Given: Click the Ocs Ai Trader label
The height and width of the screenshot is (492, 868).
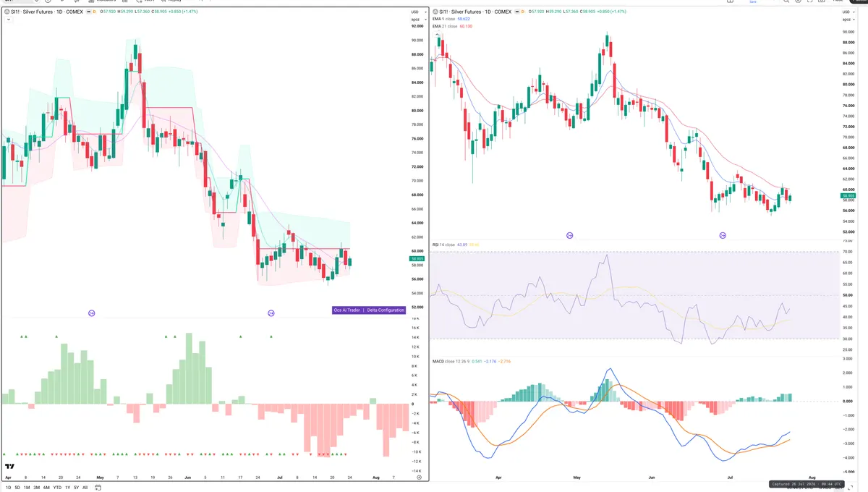Looking at the screenshot, I should pyautogui.click(x=347, y=310).
